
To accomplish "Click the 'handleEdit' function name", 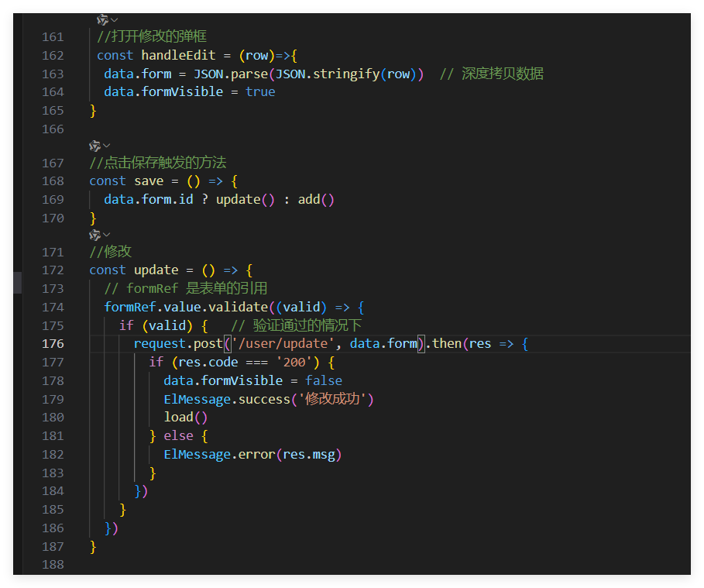I will coord(178,55).
